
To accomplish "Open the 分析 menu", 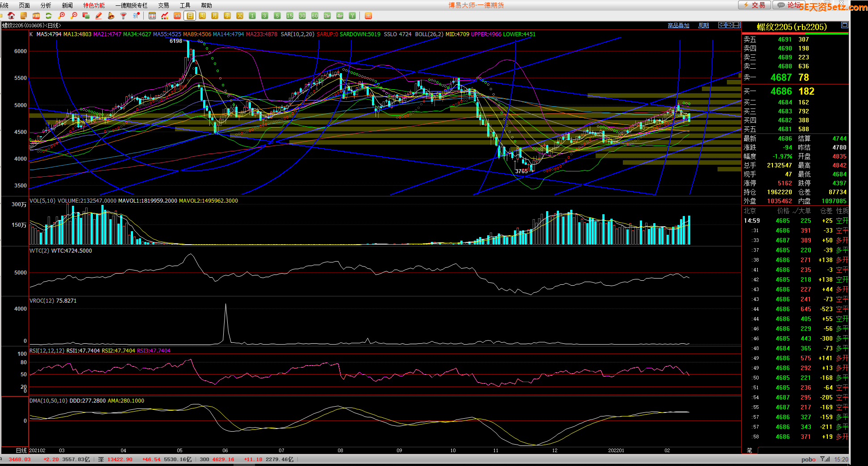I will pyautogui.click(x=46, y=5).
